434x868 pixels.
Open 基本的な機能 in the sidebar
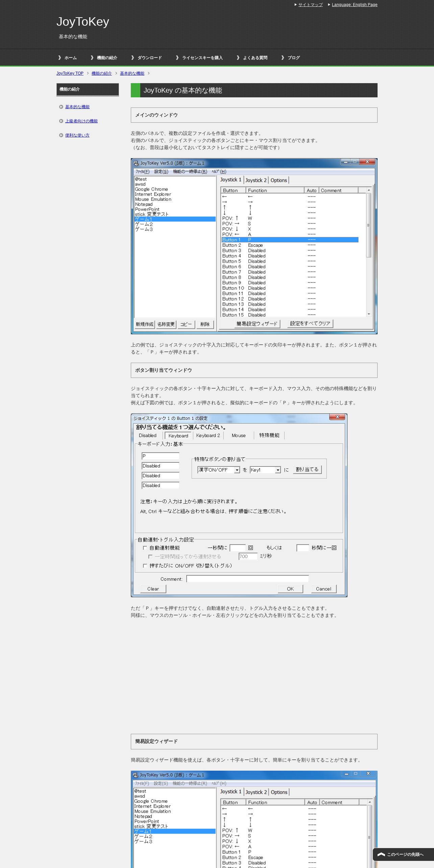tap(77, 107)
